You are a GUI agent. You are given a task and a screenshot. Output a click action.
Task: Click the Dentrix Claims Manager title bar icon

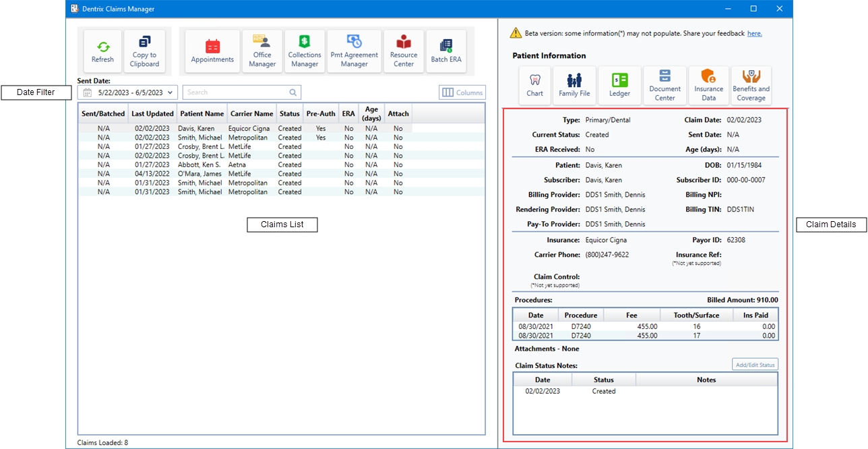74,9
